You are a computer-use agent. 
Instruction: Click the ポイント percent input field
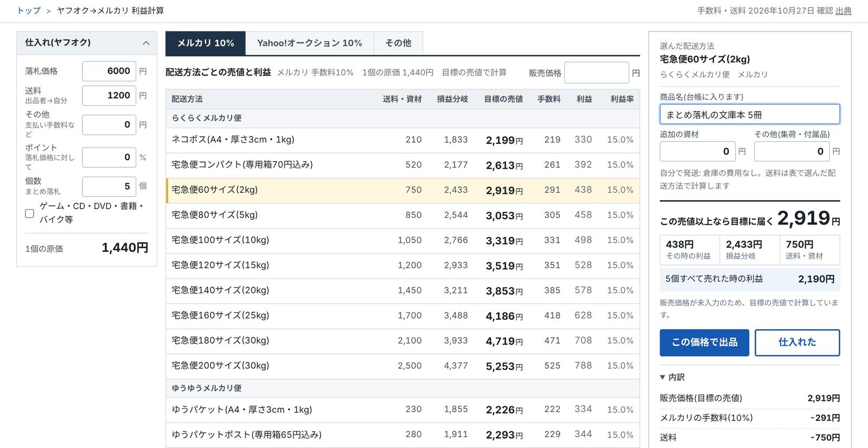[x=109, y=157]
